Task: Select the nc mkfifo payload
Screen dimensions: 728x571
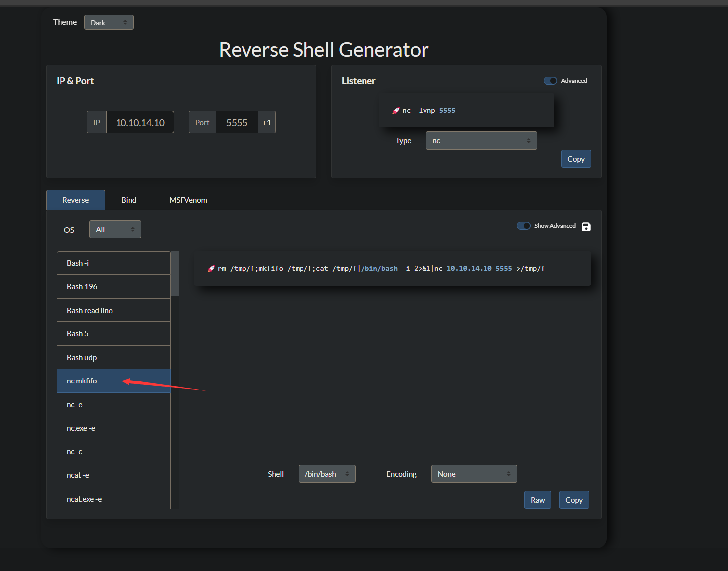Action: point(114,381)
